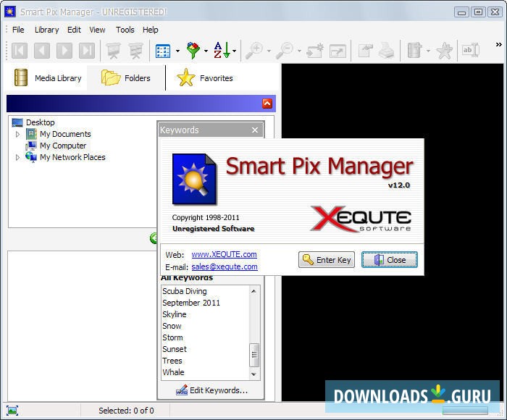Viewport: 507px width, 420px height.
Task: Open the Edit menu
Action: pyautogui.click(x=74, y=30)
